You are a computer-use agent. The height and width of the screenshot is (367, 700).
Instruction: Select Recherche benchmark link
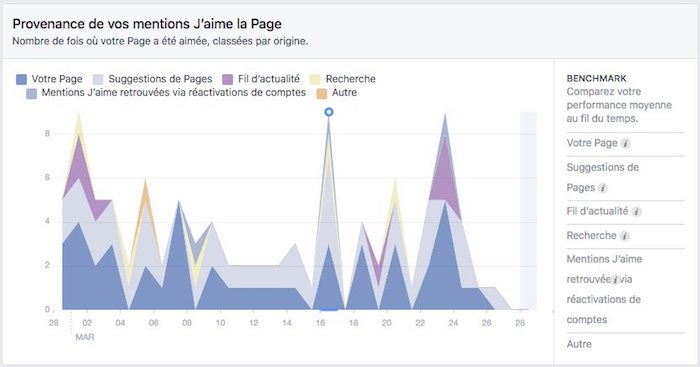tap(592, 235)
